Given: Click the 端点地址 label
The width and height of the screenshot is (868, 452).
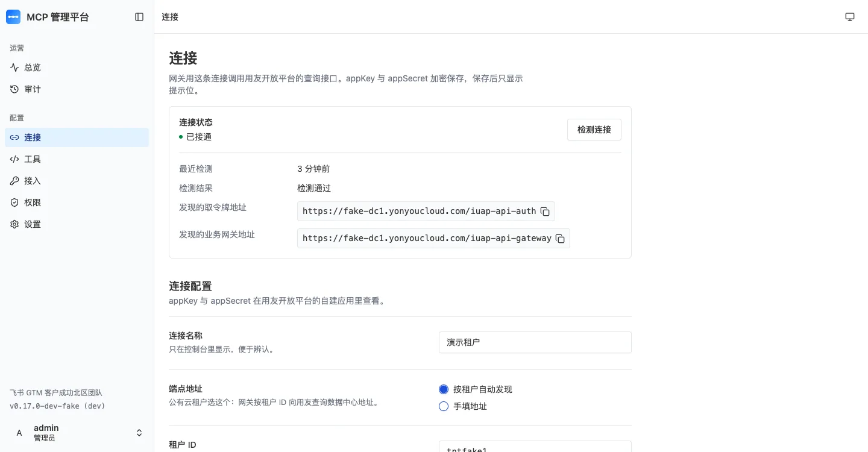Looking at the screenshot, I should tap(186, 389).
